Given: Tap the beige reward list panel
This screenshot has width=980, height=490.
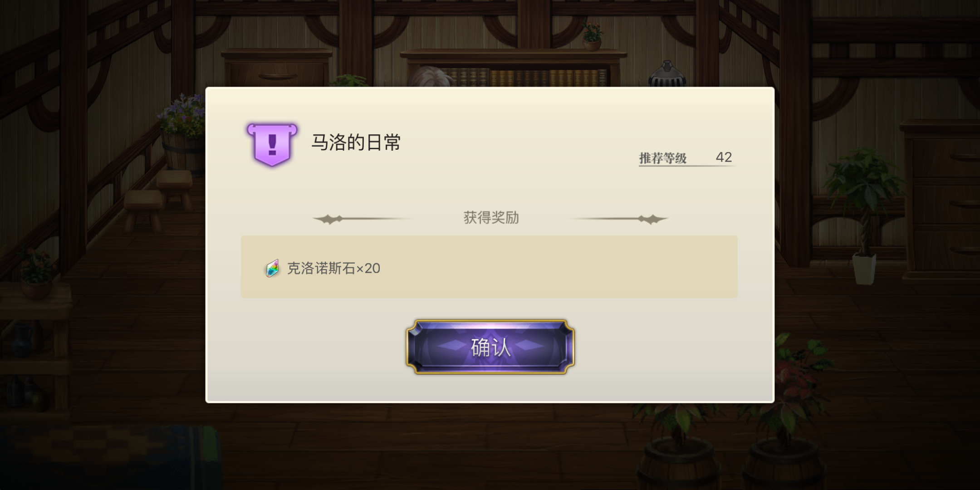Looking at the screenshot, I should [489, 267].
